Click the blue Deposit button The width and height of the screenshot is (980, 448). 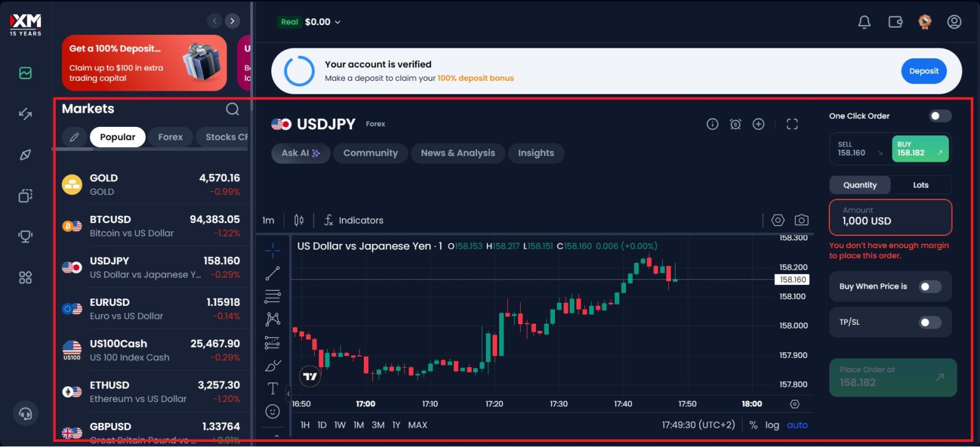923,71
